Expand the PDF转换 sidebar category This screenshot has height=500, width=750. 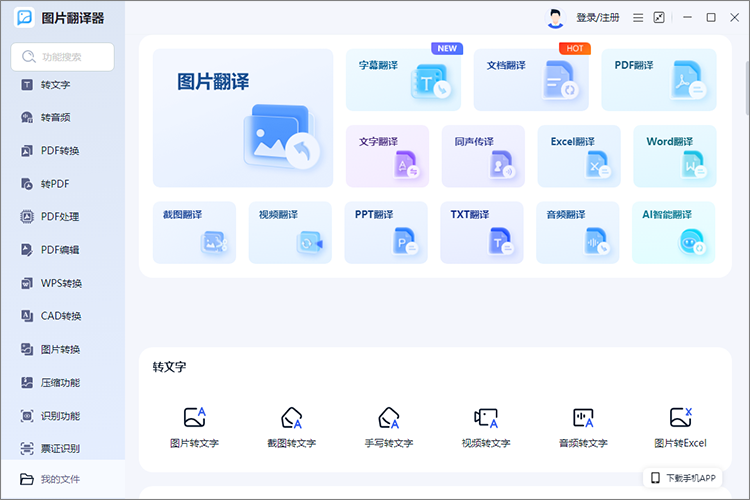[60, 151]
